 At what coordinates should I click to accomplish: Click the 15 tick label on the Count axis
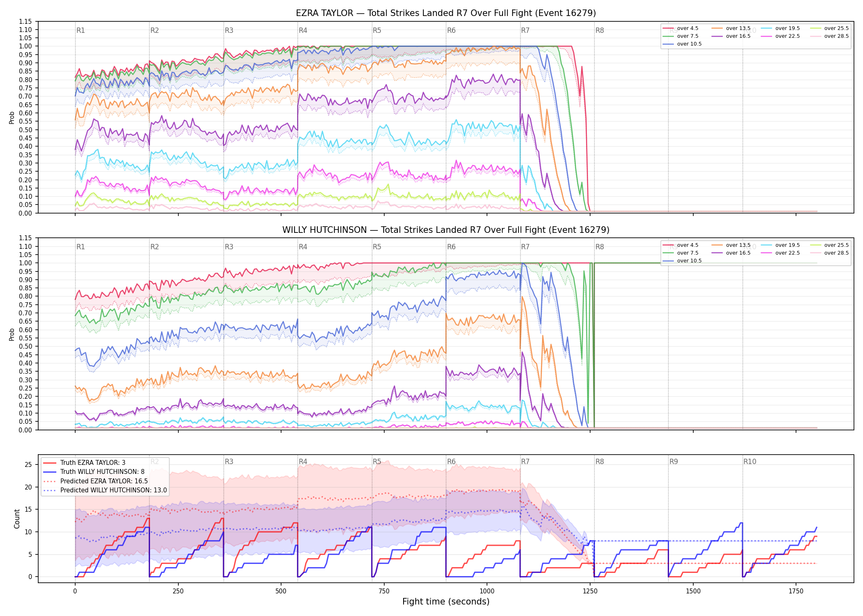28,510
